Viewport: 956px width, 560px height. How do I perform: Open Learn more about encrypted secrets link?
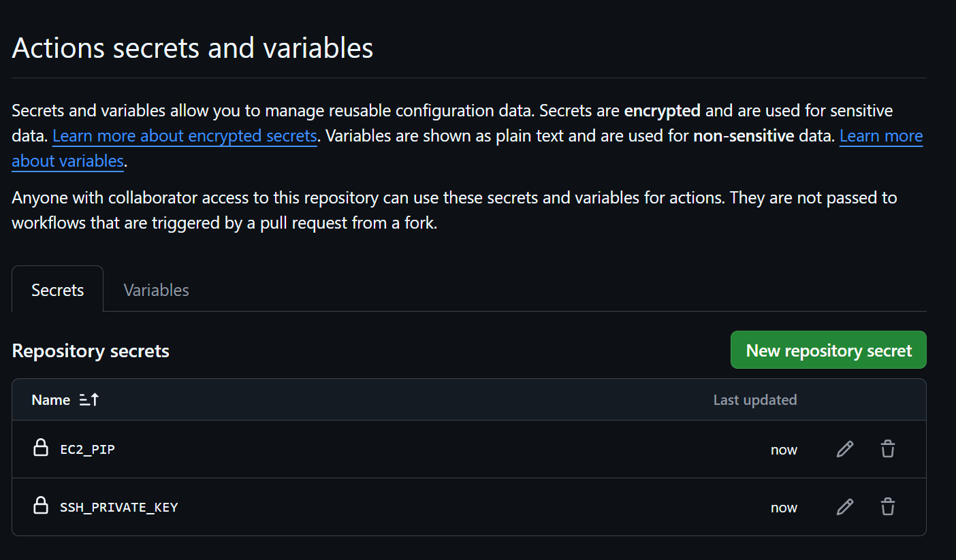pyautogui.click(x=185, y=135)
